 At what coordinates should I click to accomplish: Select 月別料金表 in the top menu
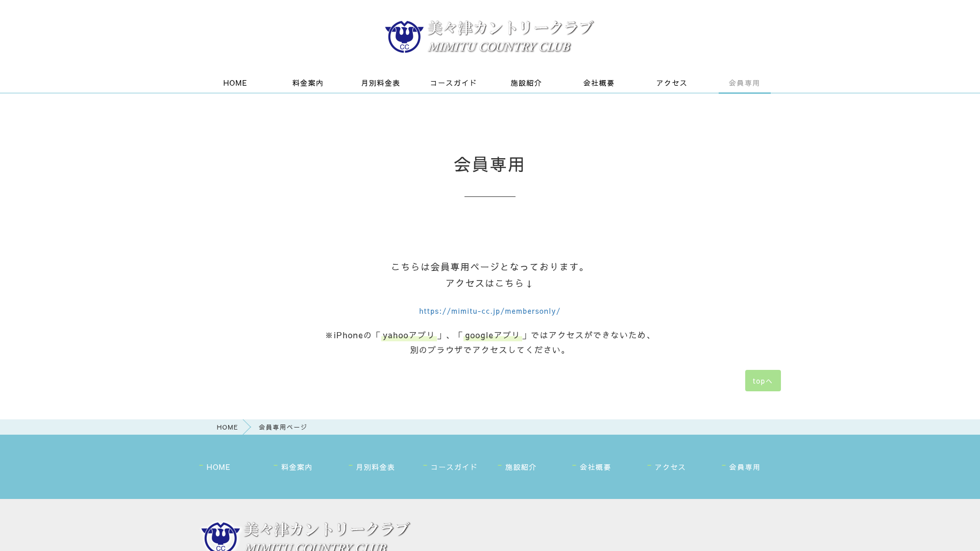point(380,83)
